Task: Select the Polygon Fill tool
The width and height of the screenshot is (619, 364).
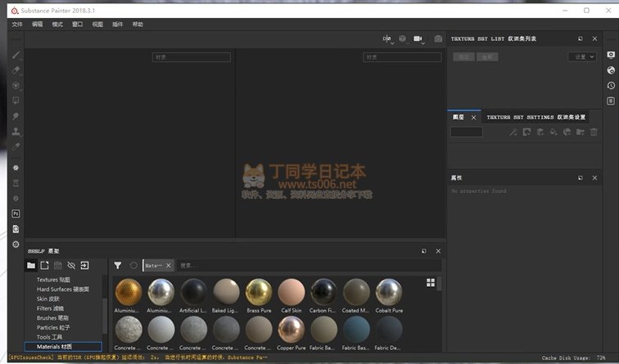Action: pos(16,101)
